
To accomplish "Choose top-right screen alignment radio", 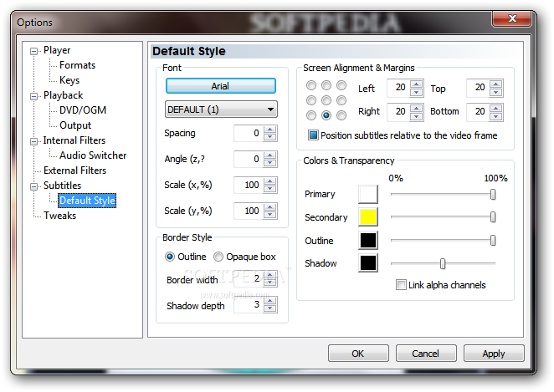I will (x=341, y=85).
